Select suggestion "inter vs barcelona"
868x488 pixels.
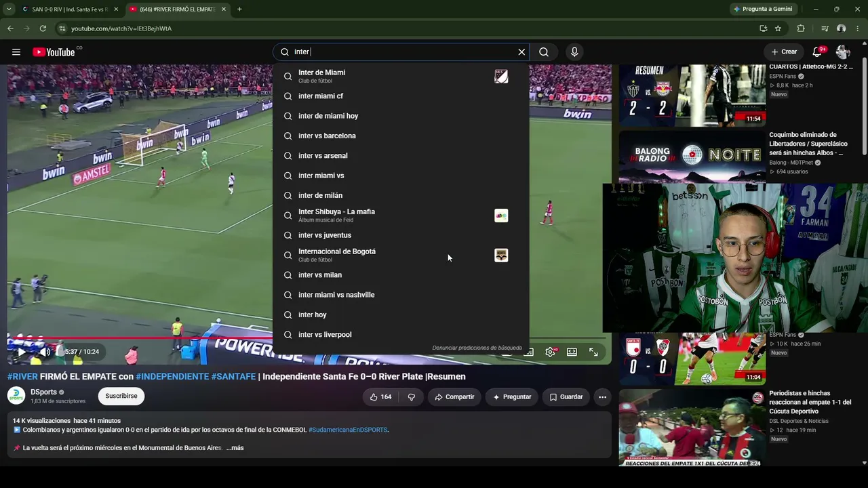pyautogui.click(x=401, y=136)
